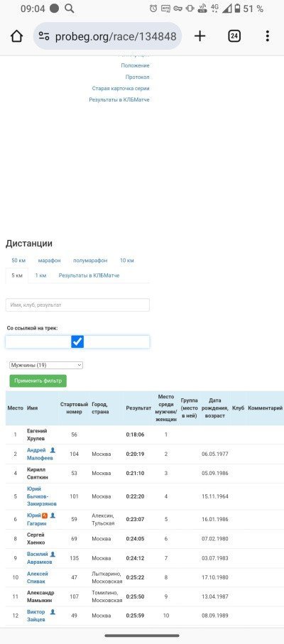
Task: Open runner Алексей Спивак's profile link
Action: [x=38, y=577]
